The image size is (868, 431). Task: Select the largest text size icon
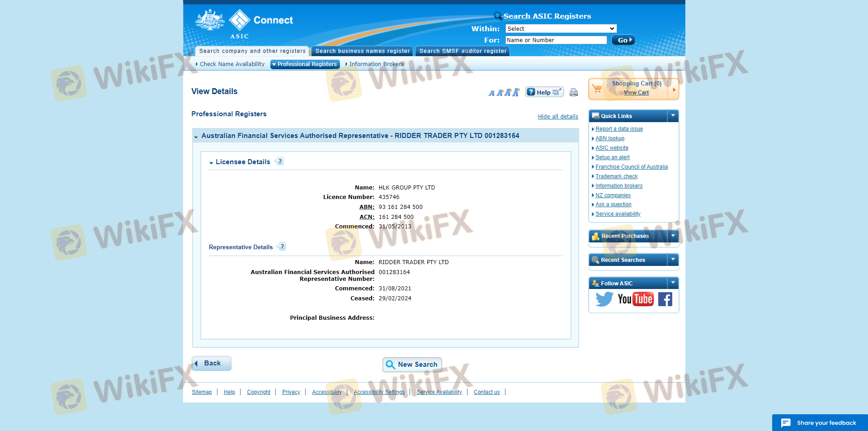(x=516, y=92)
